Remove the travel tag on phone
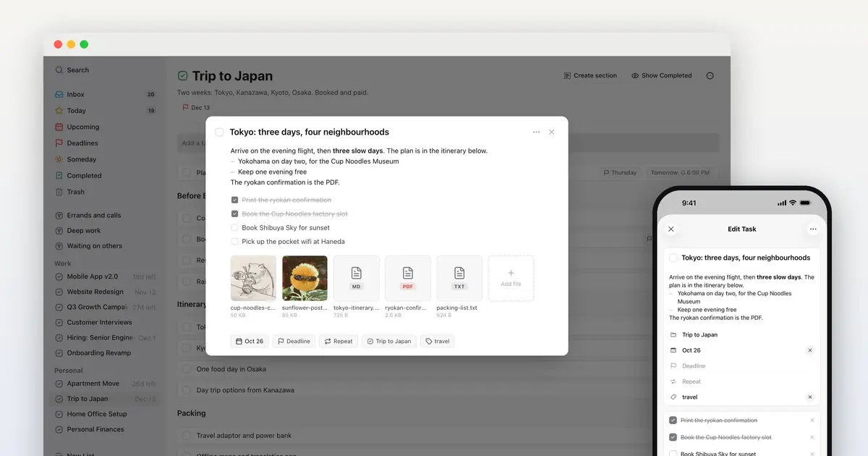Screen dimensions: 868x456 coord(810,397)
